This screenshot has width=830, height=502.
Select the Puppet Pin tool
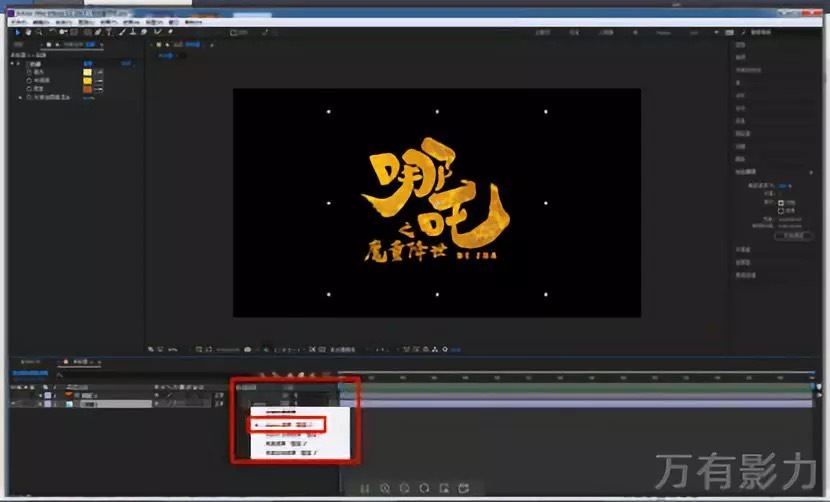(x=170, y=32)
